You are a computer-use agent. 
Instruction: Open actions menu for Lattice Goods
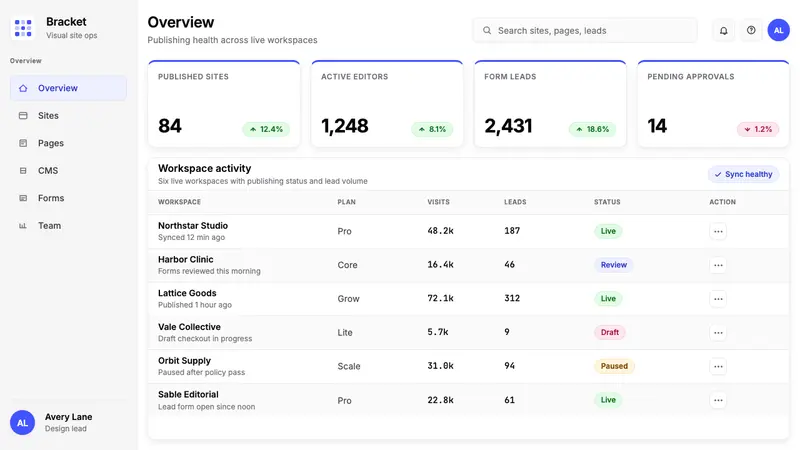(718, 298)
